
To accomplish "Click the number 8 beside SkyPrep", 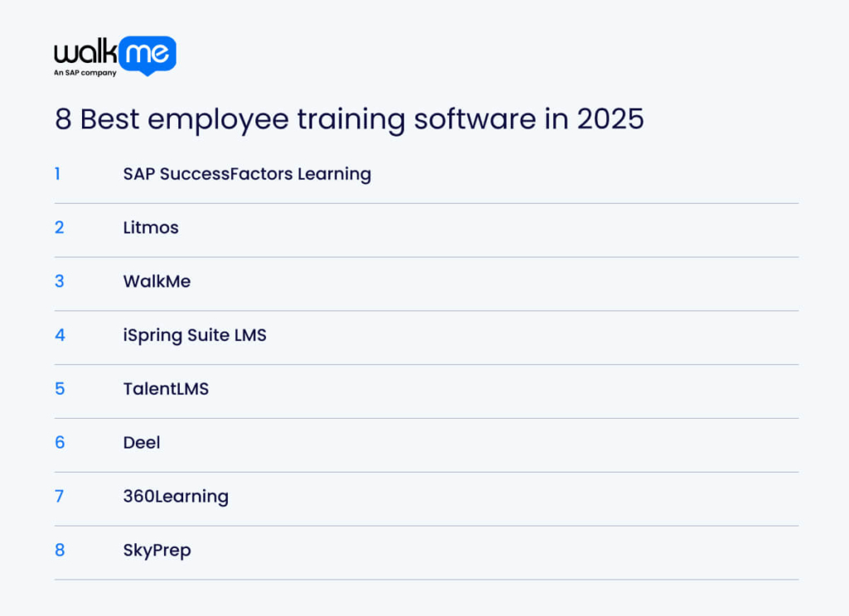I will 59,551.
